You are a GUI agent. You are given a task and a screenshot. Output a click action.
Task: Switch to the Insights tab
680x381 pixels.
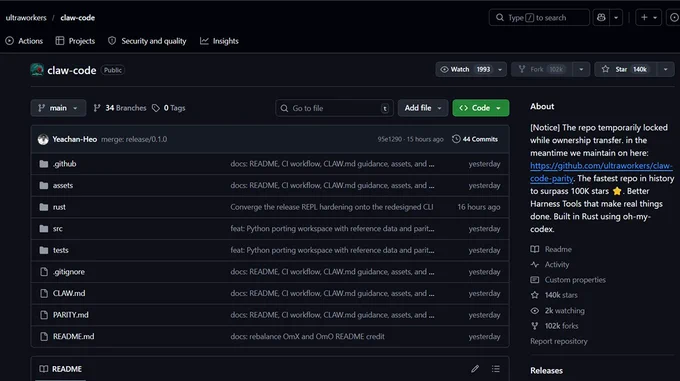tap(219, 41)
